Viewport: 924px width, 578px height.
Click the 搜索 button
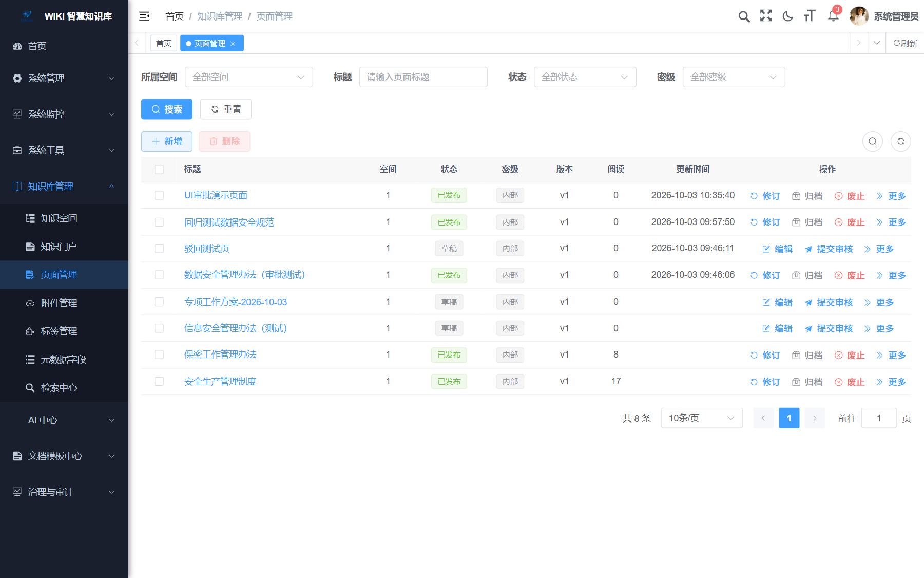[x=167, y=109]
